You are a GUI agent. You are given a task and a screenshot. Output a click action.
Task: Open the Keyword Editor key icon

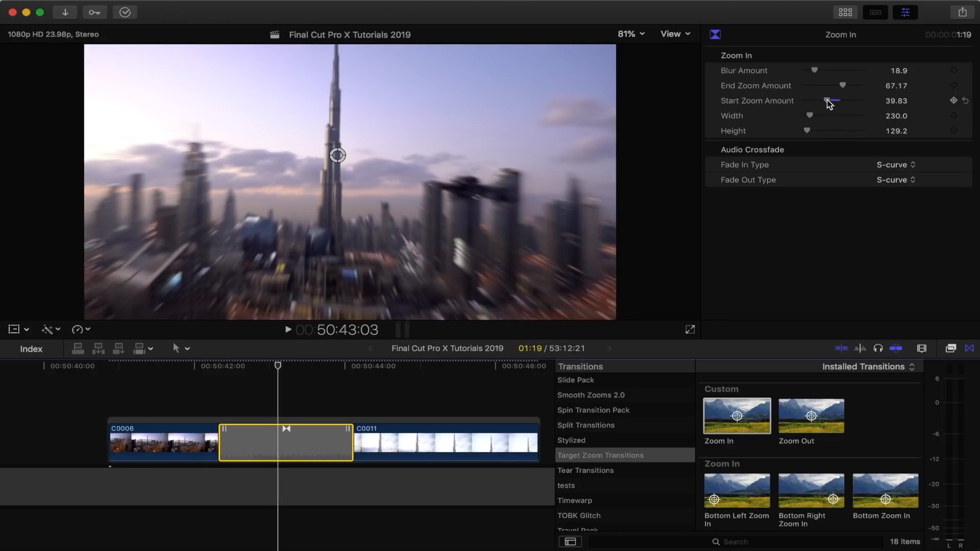coord(94,12)
